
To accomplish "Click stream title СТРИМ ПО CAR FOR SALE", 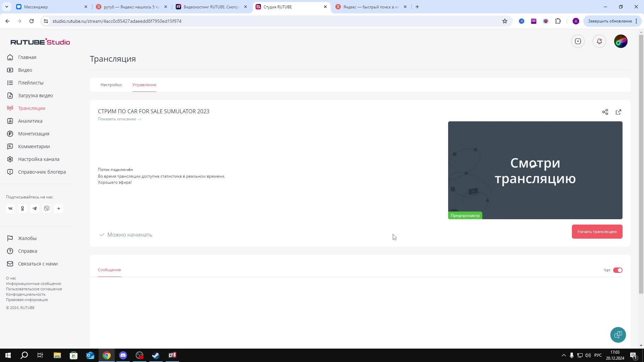I will click(x=154, y=111).
